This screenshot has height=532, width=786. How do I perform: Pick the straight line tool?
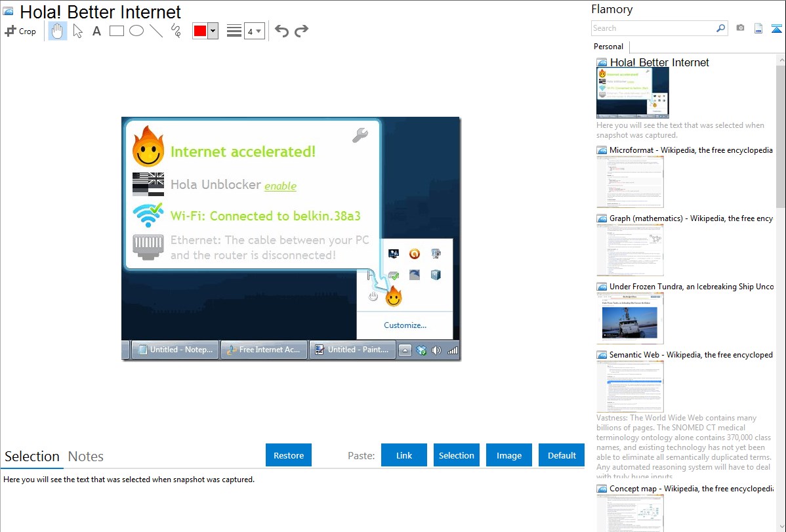[x=156, y=31]
